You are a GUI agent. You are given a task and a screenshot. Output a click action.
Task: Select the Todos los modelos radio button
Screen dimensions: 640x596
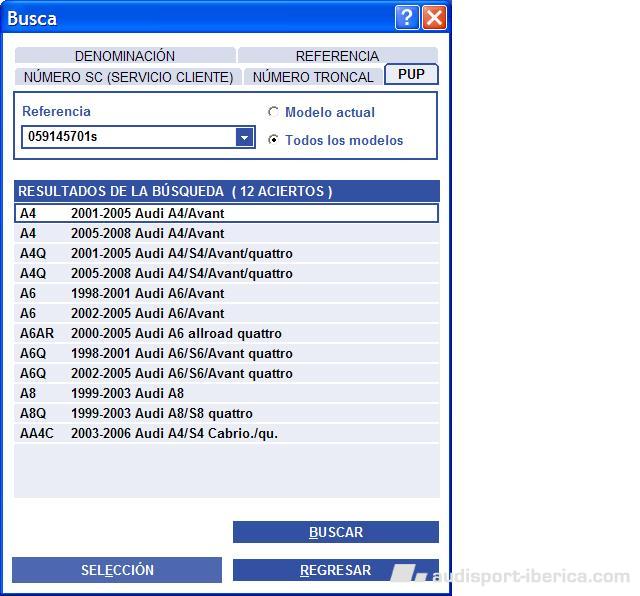pos(273,140)
